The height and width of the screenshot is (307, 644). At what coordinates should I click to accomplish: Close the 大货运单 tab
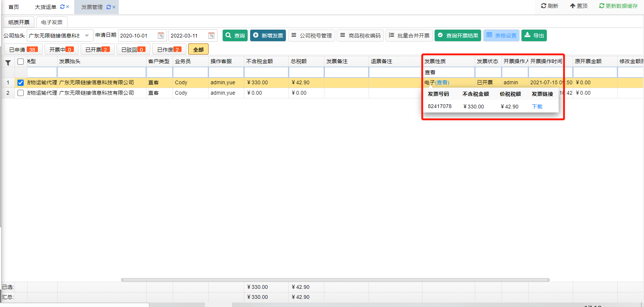coord(68,7)
